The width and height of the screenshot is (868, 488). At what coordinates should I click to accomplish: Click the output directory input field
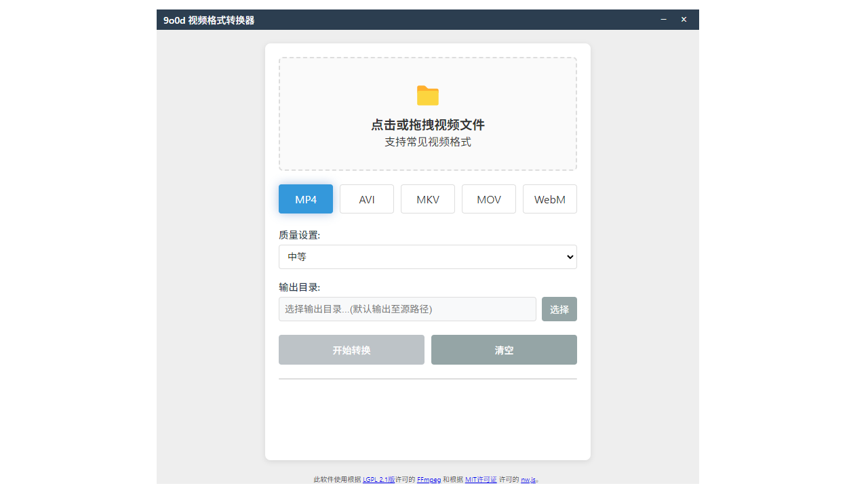[407, 309]
